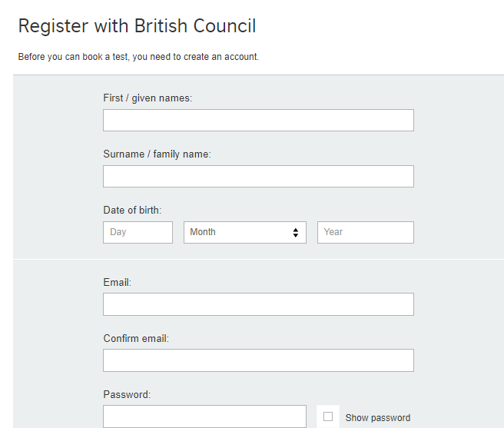Select the Day input box
Viewport: 504px width, 428px height.
tap(138, 232)
